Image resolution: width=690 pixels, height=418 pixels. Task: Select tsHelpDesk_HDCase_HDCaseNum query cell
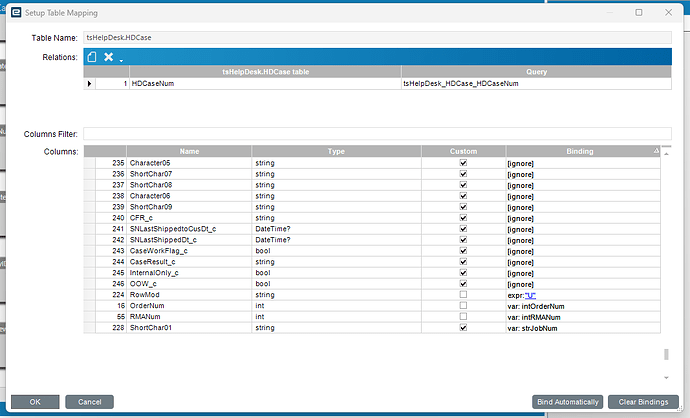(536, 84)
